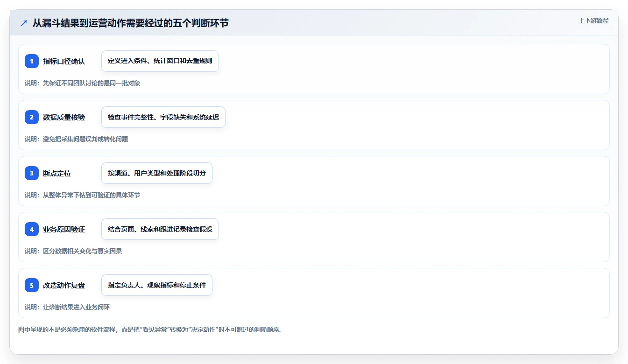
Task: Click the 定义进入条件、统计窗口和去重规则 box
Action: (x=160, y=61)
